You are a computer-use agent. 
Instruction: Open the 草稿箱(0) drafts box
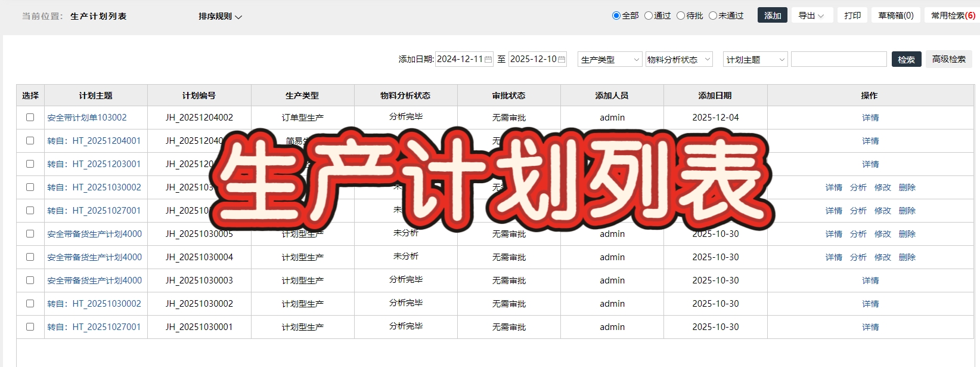pos(896,16)
